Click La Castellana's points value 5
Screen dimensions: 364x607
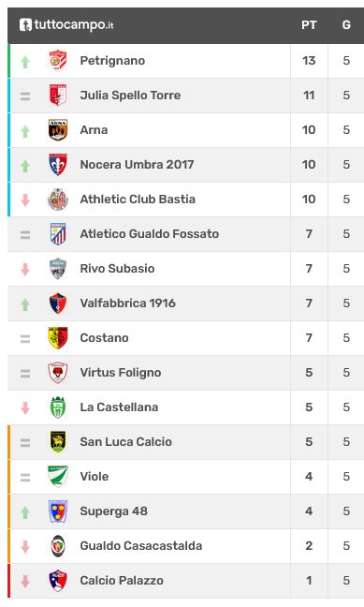(x=309, y=407)
